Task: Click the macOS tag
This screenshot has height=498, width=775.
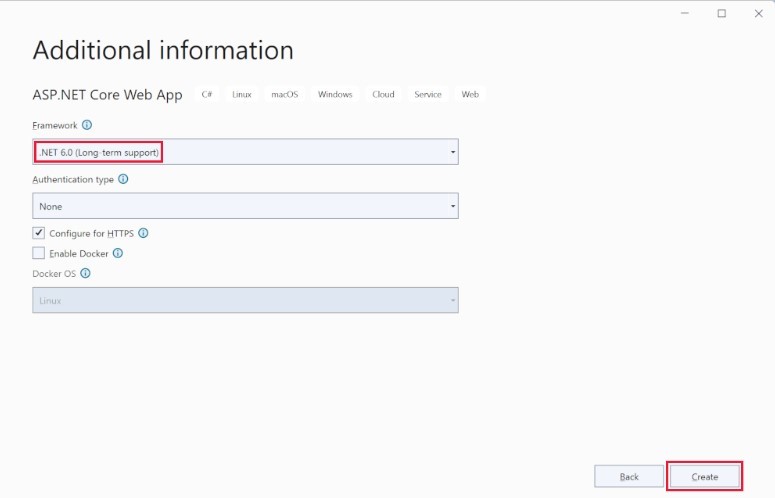Action: tap(285, 94)
